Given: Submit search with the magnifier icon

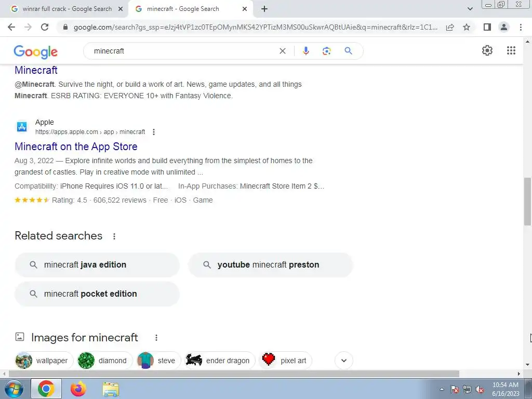Looking at the screenshot, I should [x=348, y=51].
